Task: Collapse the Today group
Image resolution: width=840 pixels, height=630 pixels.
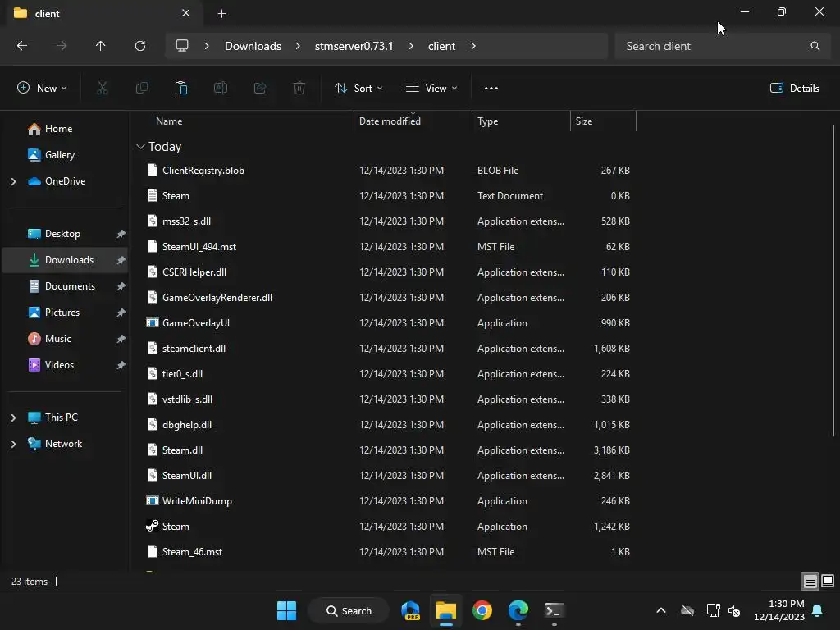Action: tap(140, 146)
